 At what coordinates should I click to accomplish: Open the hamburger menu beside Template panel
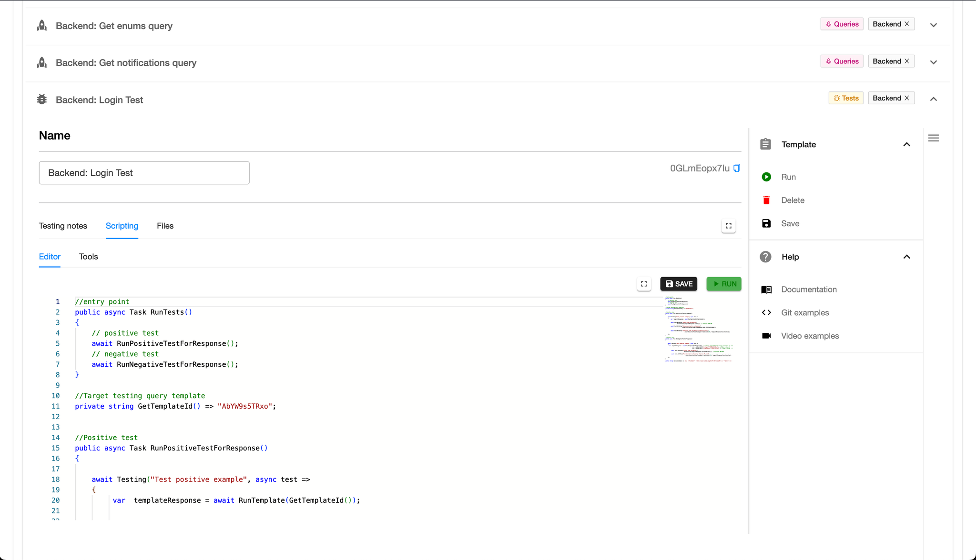[x=933, y=138]
